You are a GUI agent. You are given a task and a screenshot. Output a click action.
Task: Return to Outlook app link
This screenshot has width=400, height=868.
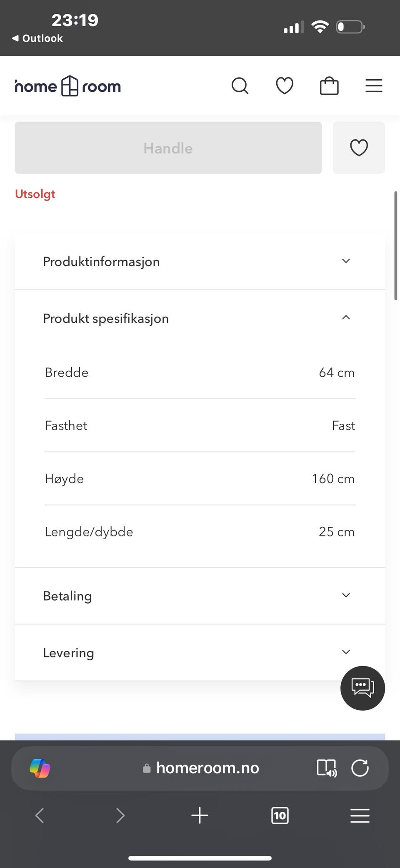coord(37,38)
